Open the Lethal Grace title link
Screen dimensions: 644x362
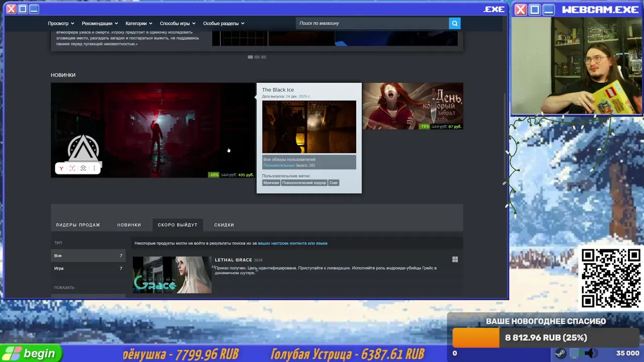click(233, 260)
